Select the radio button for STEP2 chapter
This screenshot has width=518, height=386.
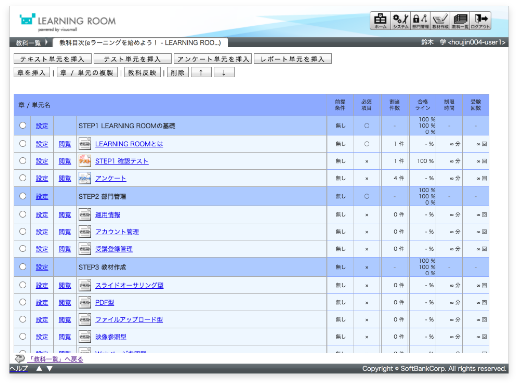(22, 196)
